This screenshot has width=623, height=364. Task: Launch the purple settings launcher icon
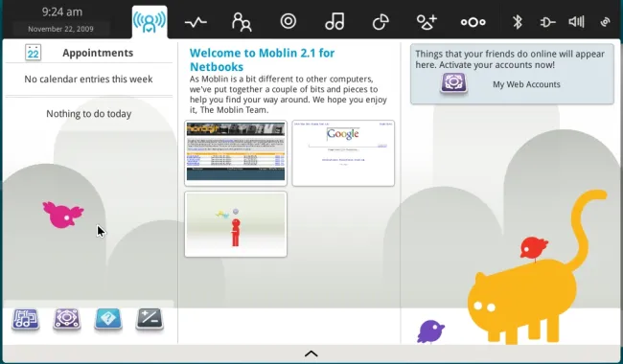tap(67, 319)
